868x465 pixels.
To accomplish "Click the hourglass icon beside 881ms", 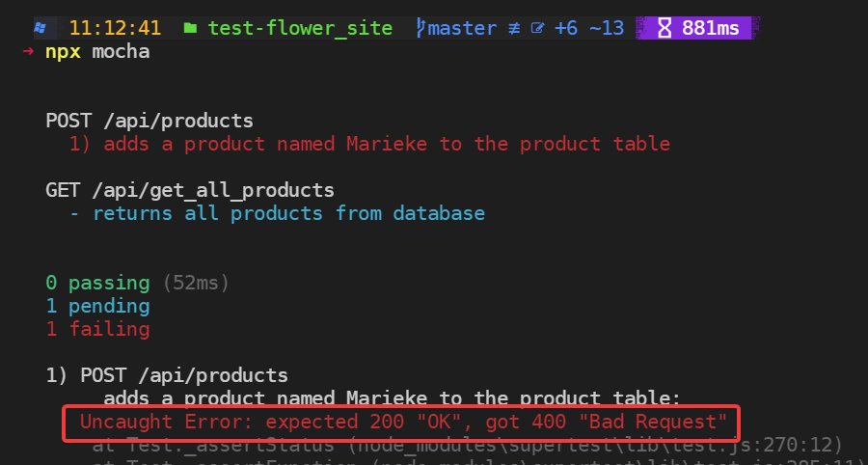I will [665, 28].
